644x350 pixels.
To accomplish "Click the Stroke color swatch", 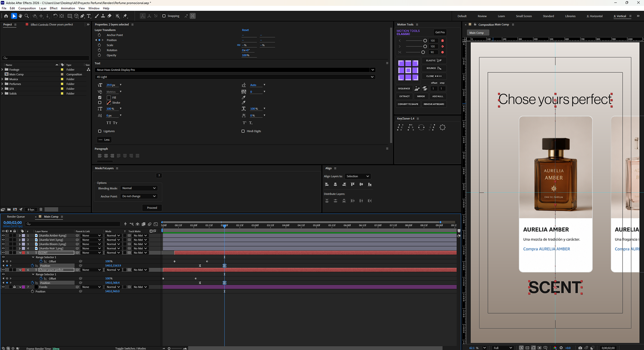I will click(109, 103).
